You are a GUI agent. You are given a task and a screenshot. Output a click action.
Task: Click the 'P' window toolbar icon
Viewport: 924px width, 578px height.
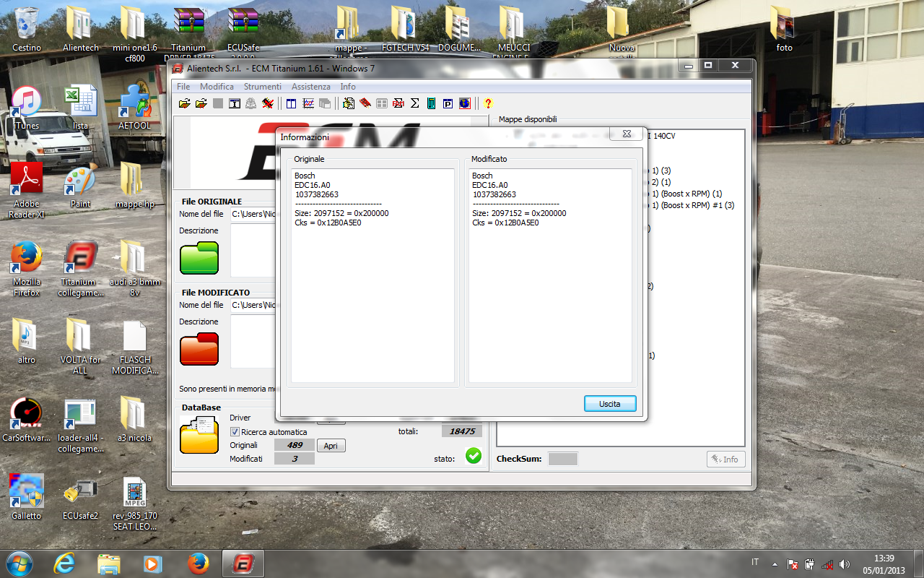[x=448, y=103]
